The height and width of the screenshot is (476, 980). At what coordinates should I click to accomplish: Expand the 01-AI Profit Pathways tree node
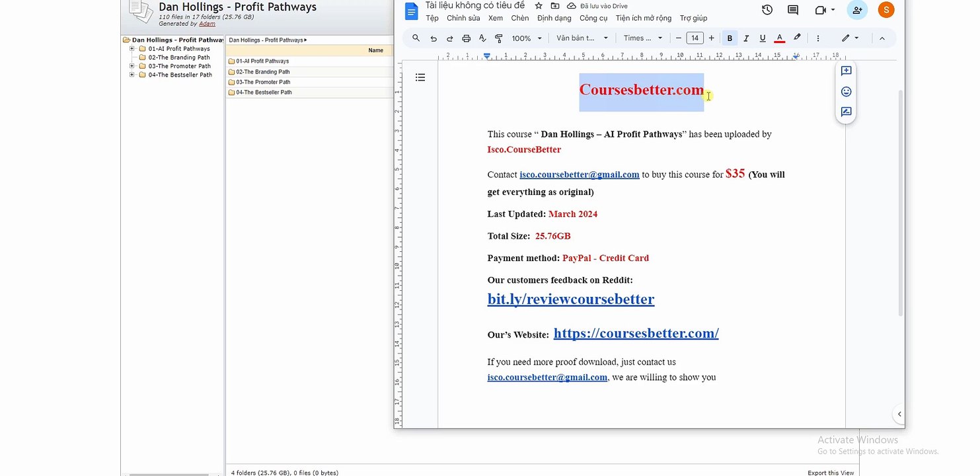(132, 49)
